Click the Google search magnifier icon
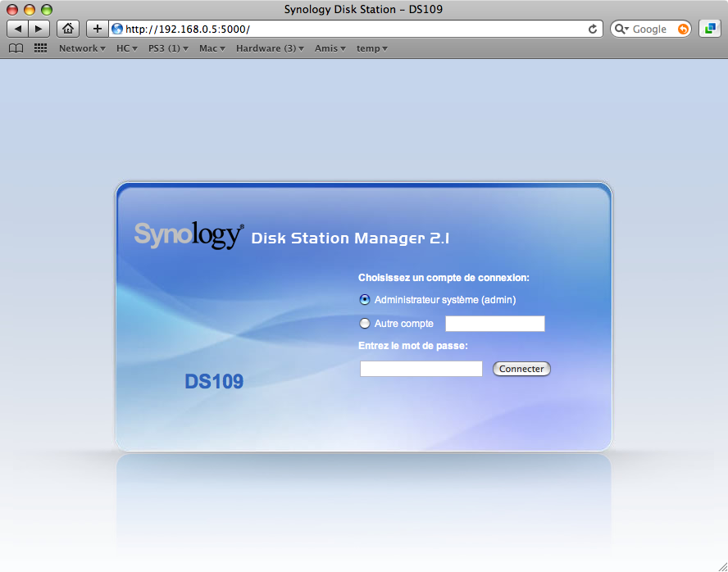This screenshot has width=728, height=572. coord(621,30)
